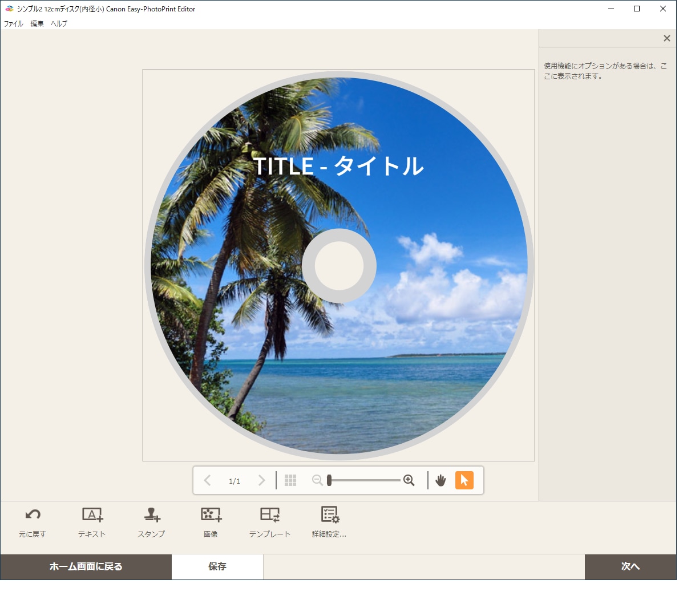Click ホーム画面に戻る button

(86, 567)
